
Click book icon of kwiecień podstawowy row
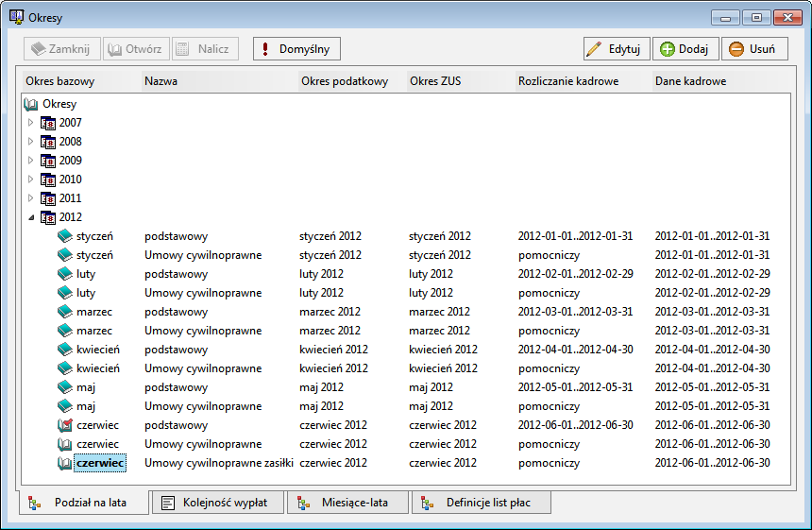pos(65,350)
